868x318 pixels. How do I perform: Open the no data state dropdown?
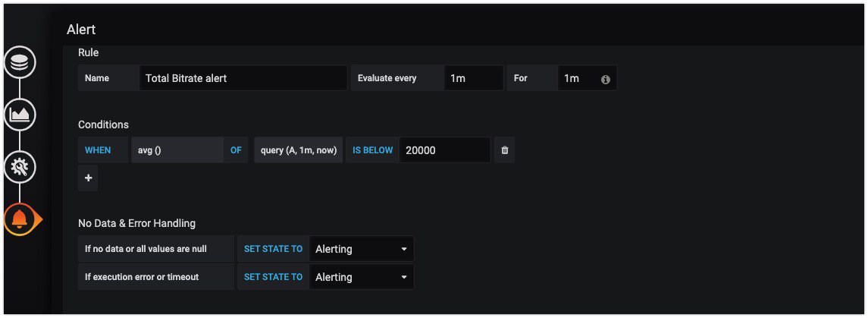(362, 249)
